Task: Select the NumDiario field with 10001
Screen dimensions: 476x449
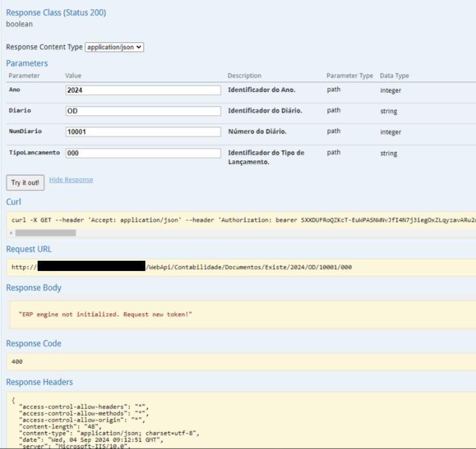Action: 143,132
